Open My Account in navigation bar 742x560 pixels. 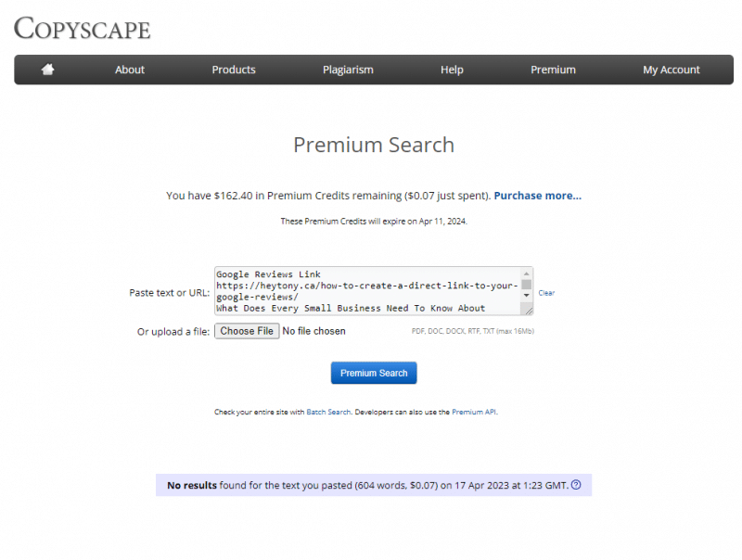672,70
